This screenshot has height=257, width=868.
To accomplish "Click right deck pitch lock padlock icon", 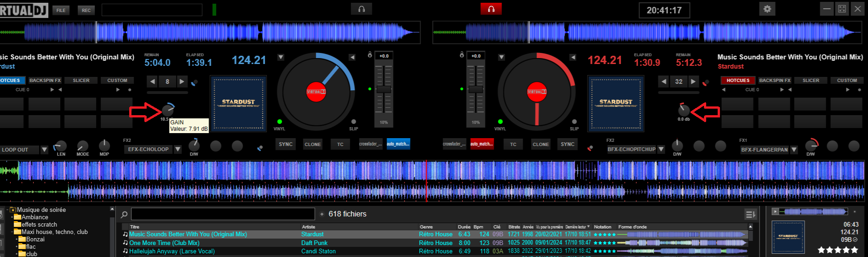I will [x=462, y=55].
